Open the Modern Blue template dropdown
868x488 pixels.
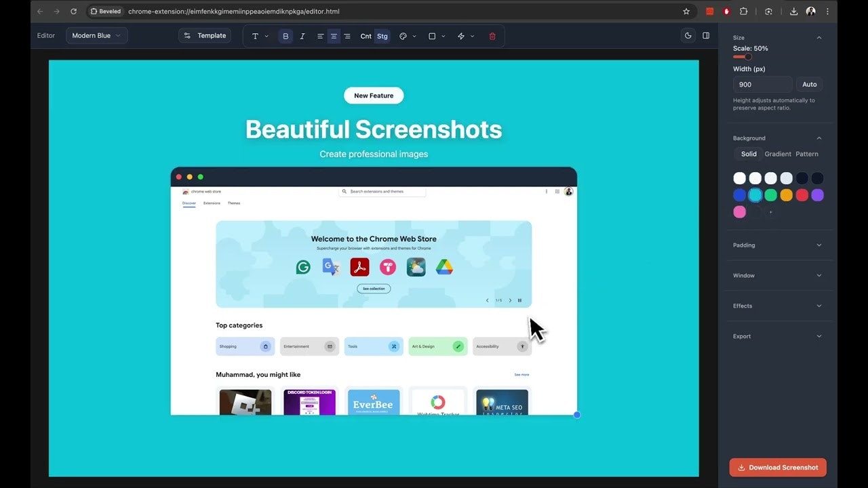pos(96,35)
